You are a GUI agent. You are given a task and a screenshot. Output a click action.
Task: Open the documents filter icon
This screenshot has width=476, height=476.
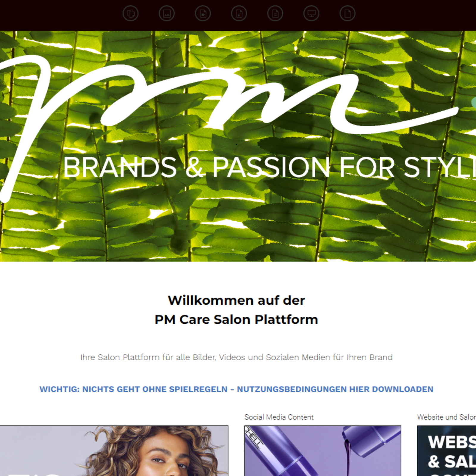coord(275,13)
